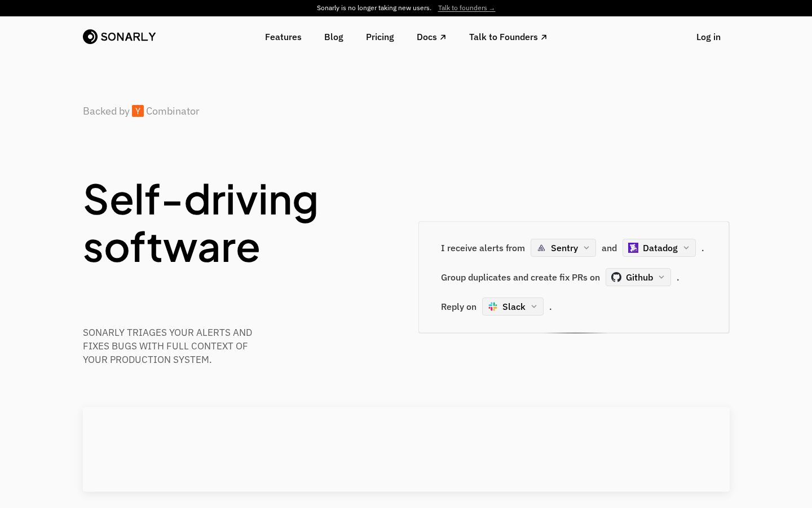The image size is (812, 508).
Task: Click the SONARLY wordmark
Action: coord(128,37)
